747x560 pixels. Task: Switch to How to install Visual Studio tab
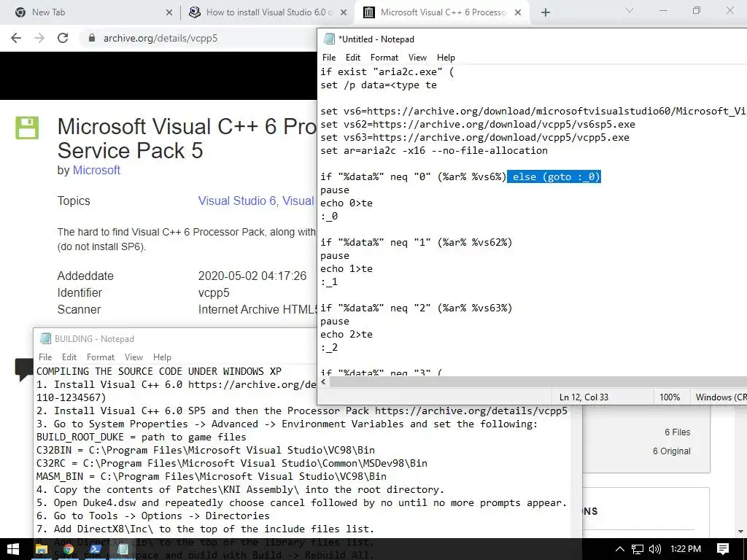269,12
